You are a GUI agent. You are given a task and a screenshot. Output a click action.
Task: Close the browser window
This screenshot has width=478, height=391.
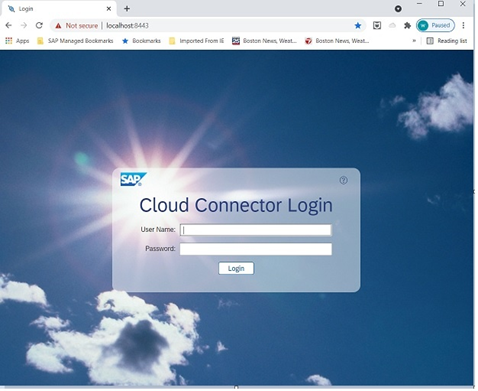tap(463, 4)
